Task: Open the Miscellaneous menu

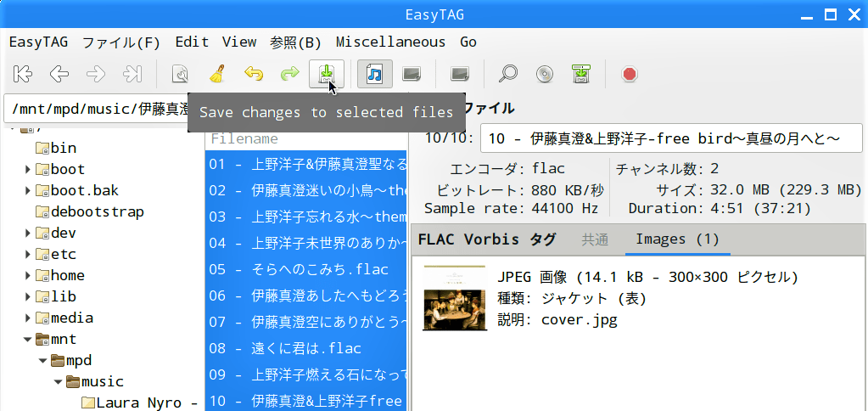Action: [x=391, y=42]
